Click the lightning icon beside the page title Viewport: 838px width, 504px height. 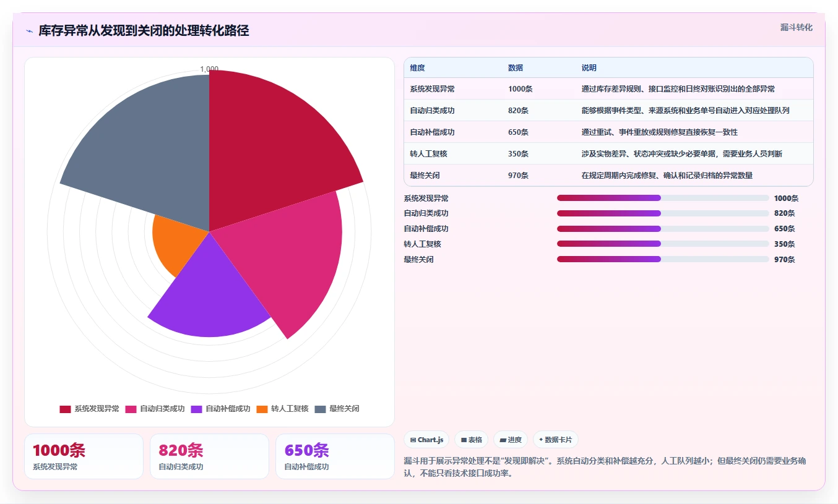pos(29,31)
